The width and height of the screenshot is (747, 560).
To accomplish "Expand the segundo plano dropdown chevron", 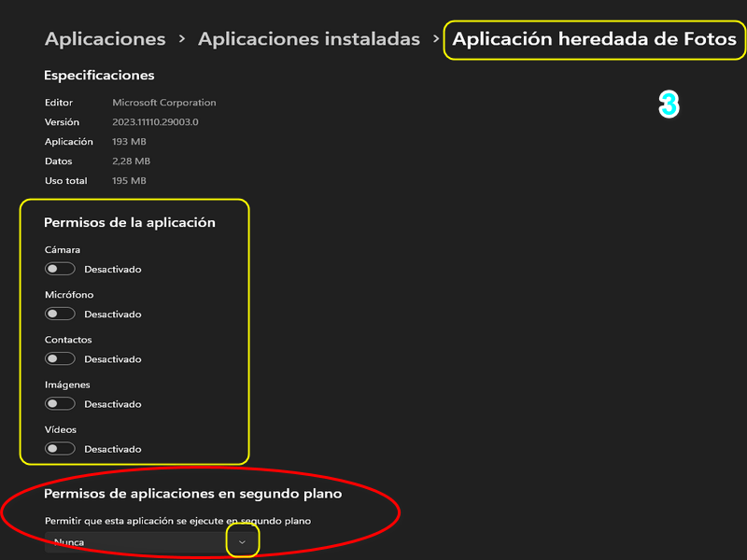I will tap(242, 542).
